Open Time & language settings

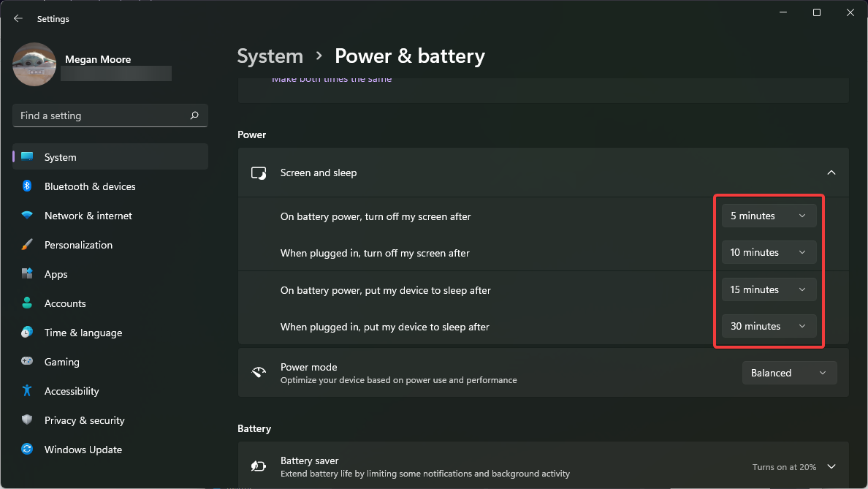click(x=83, y=333)
